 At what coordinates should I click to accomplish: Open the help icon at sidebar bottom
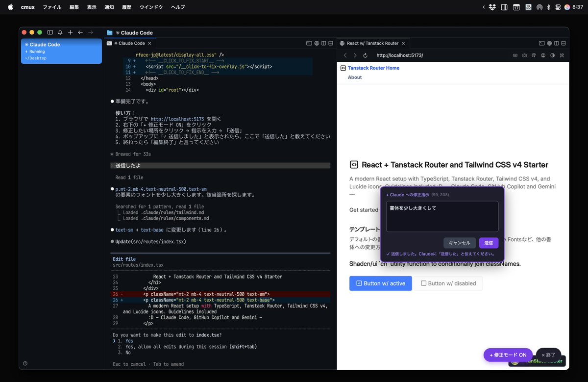(25, 363)
